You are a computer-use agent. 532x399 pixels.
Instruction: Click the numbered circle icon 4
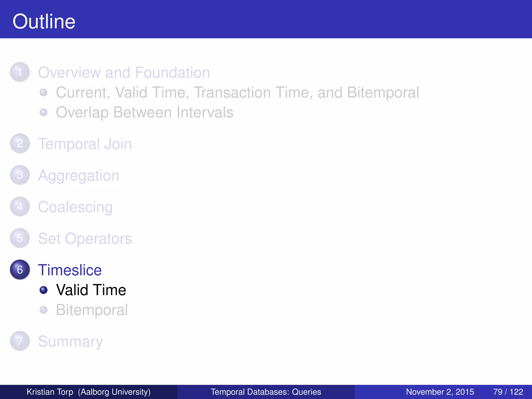pos(20,207)
